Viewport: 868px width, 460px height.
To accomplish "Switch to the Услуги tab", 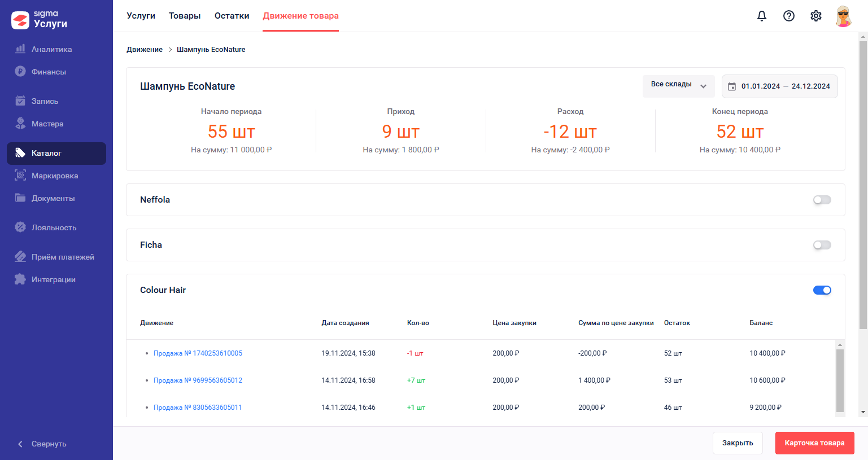I will coord(141,16).
